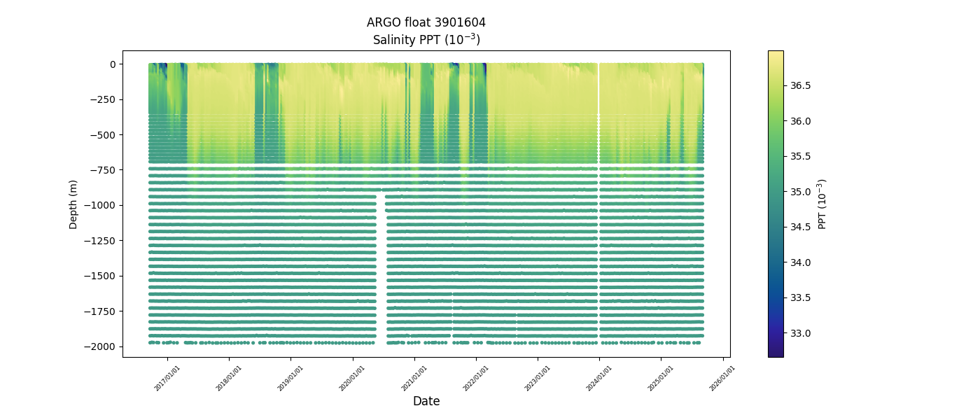Click the 2022/01/01 date tick label

(x=477, y=378)
